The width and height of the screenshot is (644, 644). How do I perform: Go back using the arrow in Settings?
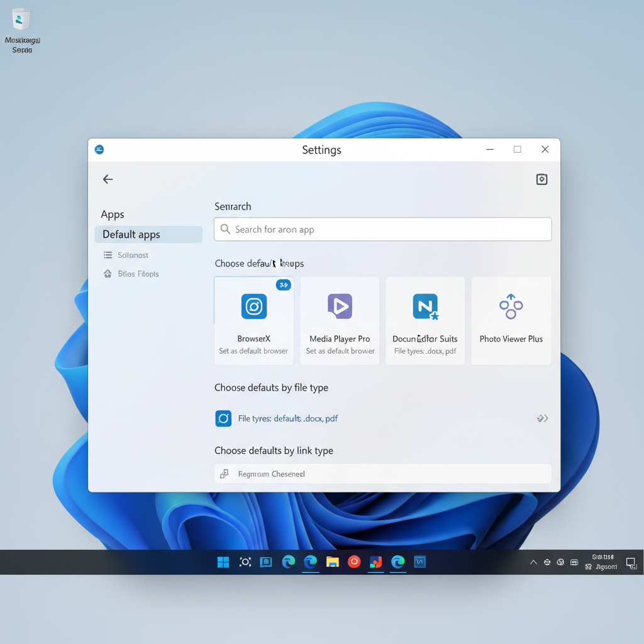click(108, 179)
